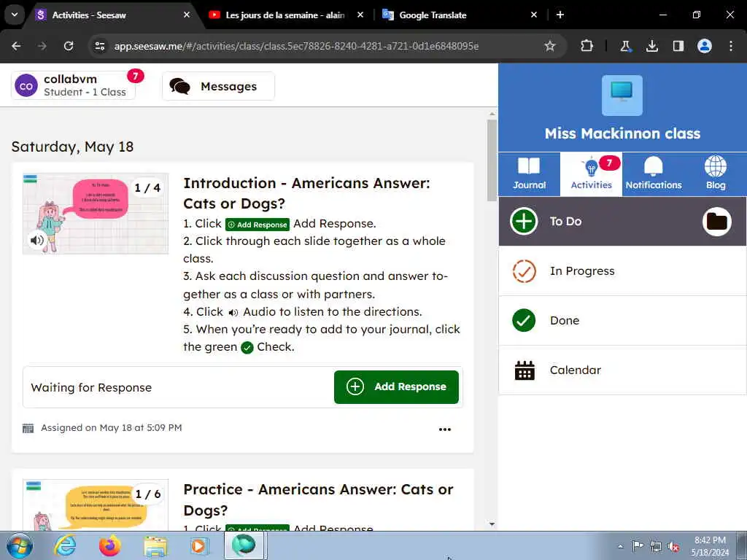Open the Extensions puzzle icon
Screen dimensions: 747x560
tap(587, 46)
